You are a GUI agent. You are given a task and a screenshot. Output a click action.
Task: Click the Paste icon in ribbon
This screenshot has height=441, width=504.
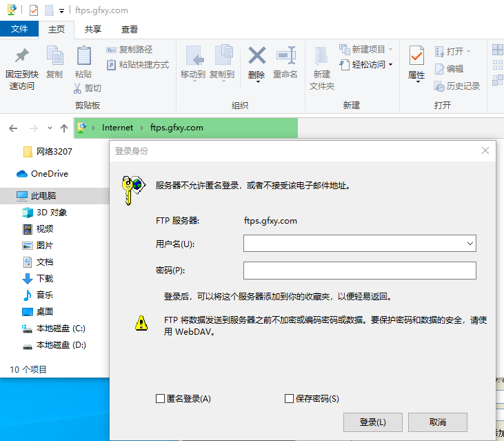pyautogui.click(x=83, y=57)
